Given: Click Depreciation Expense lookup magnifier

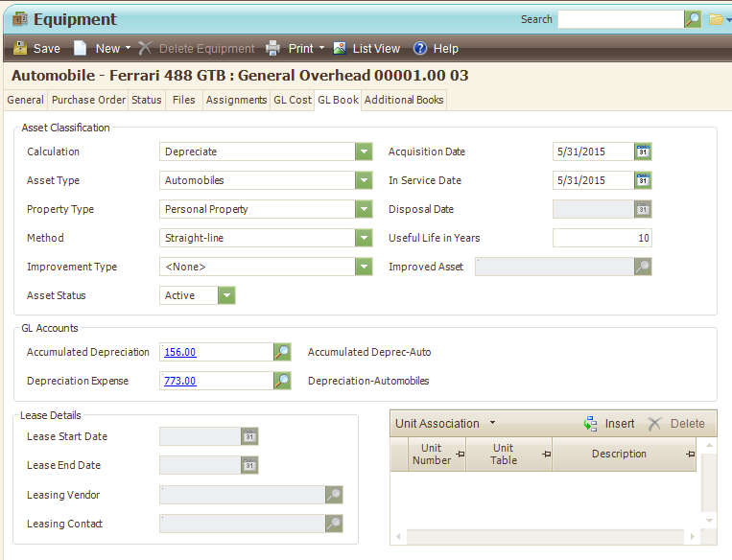Looking at the screenshot, I should 282,381.
